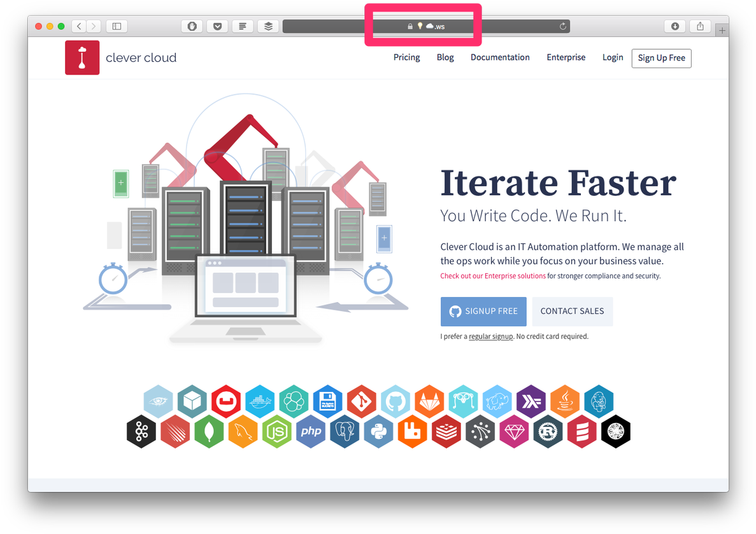Click the Pocket extension toolbar icon
The width and height of the screenshot is (756, 534).
click(x=217, y=26)
